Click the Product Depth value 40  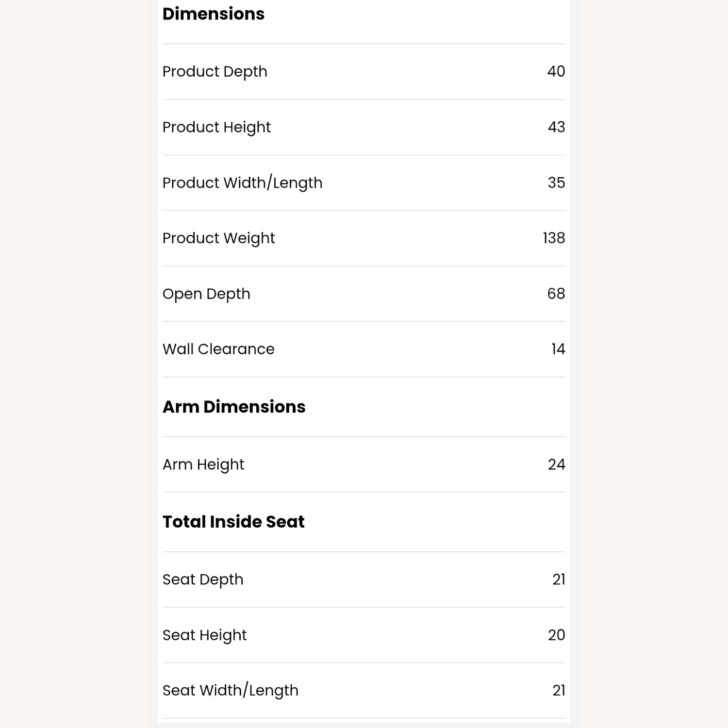pyautogui.click(x=556, y=72)
